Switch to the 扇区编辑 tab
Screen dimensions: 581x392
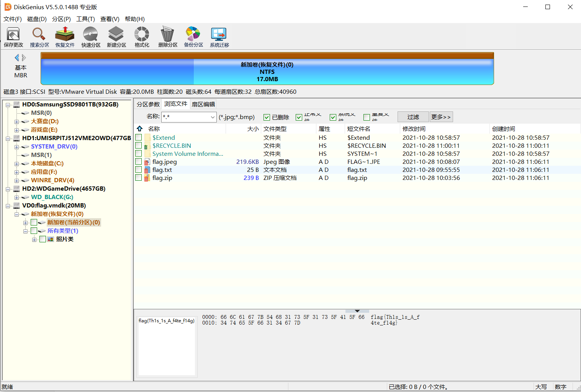tap(203, 104)
